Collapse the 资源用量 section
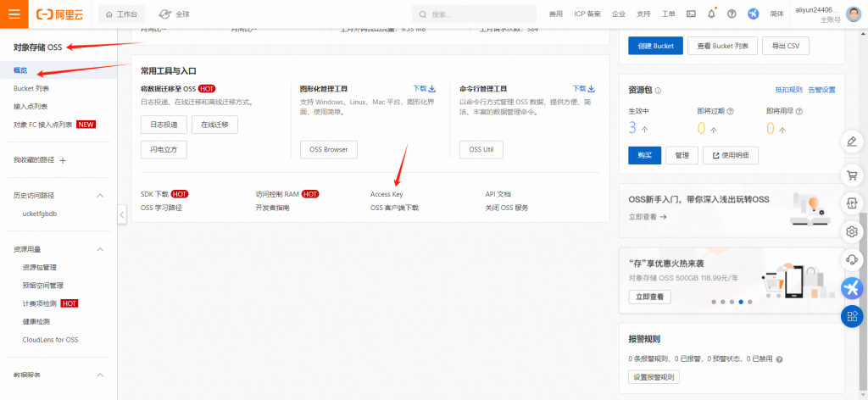The height and width of the screenshot is (400, 868). (100, 249)
